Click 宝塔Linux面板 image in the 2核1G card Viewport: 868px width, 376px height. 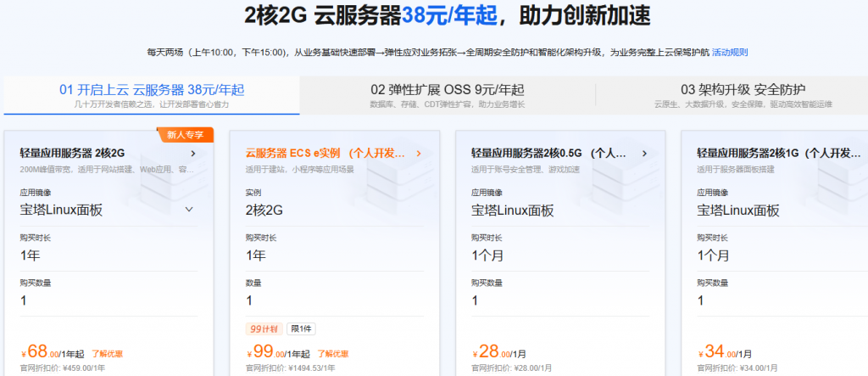[738, 210]
